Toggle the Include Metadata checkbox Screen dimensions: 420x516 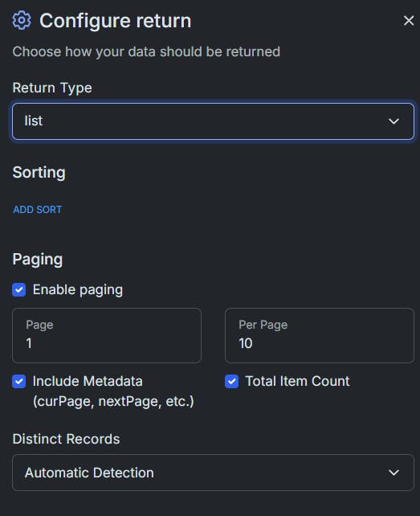click(18, 382)
